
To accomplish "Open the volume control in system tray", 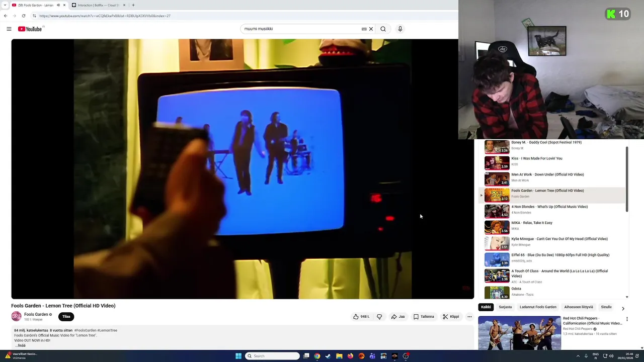I will click(x=611, y=356).
